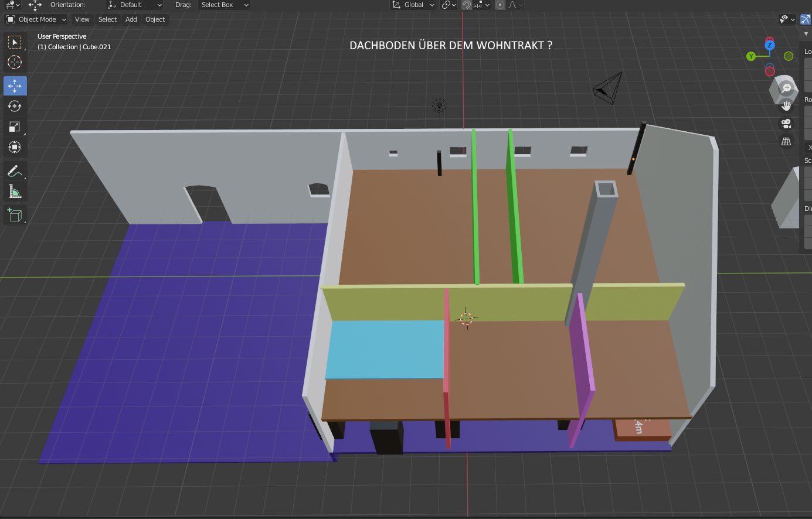812x519 pixels.
Task: Toggle camera view with camera icon
Action: [786, 124]
